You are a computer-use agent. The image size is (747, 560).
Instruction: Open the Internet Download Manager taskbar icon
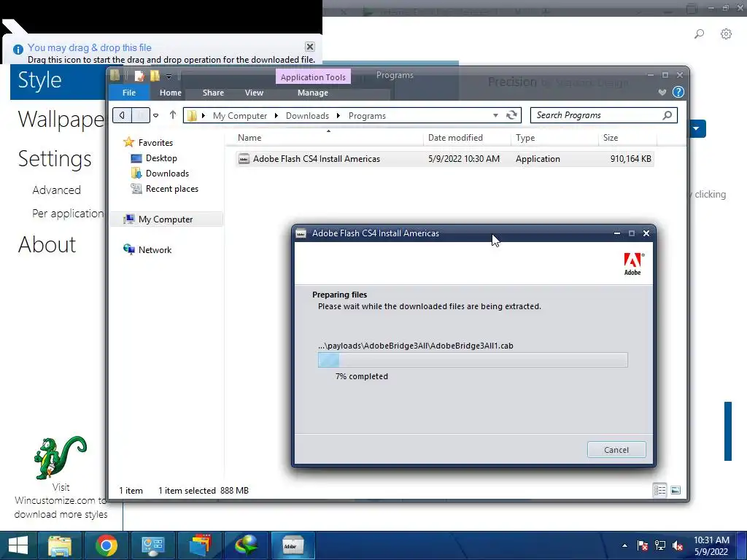[246, 545]
